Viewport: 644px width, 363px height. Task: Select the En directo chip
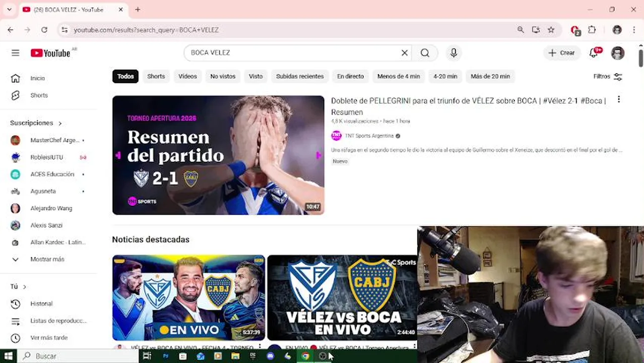350,76
